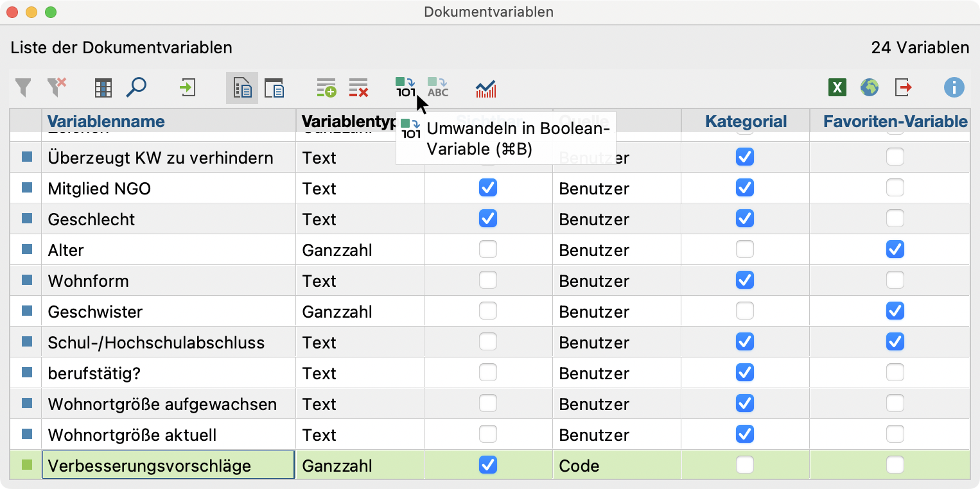Screen dimensions: 980x489
Task: Check Favoriten-Variable for berufstätig?
Action: tap(895, 372)
